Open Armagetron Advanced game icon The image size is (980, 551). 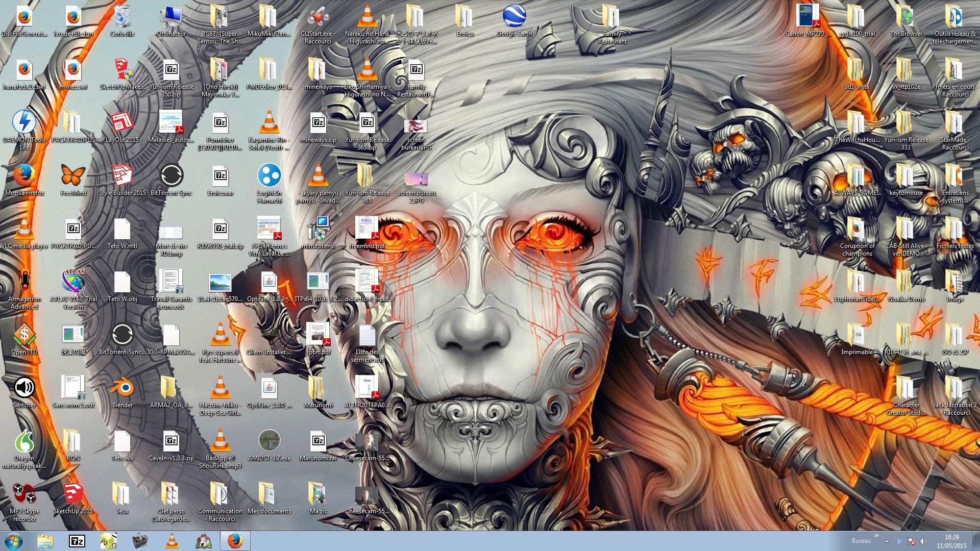[24, 289]
